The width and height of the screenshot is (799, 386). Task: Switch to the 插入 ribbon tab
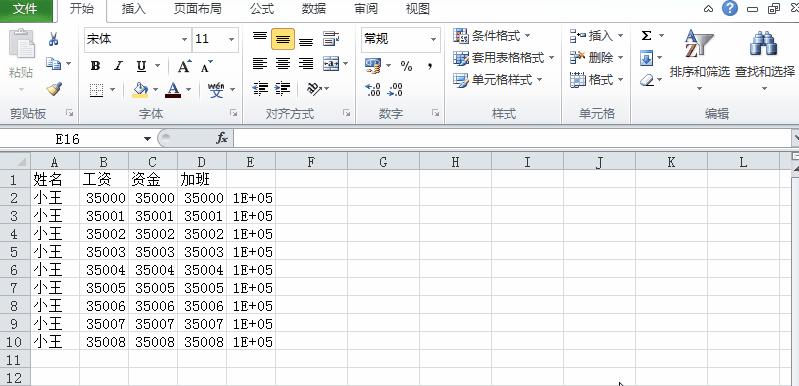tap(134, 9)
